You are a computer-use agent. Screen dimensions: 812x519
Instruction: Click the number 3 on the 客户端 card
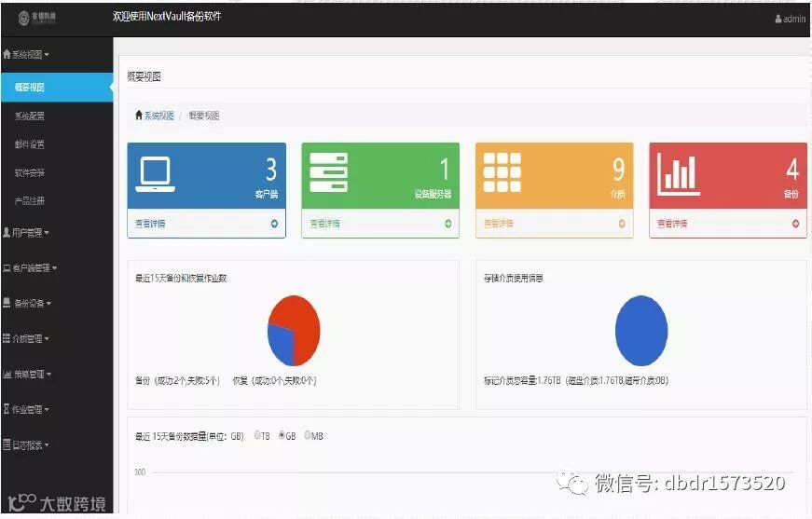click(271, 170)
